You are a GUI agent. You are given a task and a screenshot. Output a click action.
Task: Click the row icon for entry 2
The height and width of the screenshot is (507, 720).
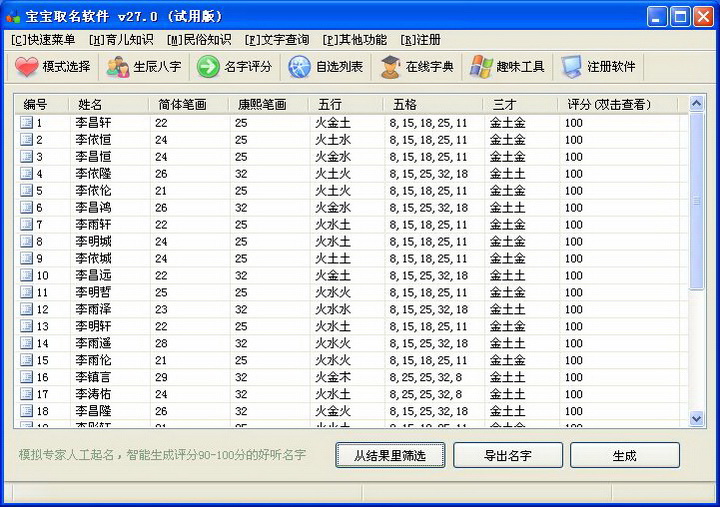pyautogui.click(x=27, y=140)
